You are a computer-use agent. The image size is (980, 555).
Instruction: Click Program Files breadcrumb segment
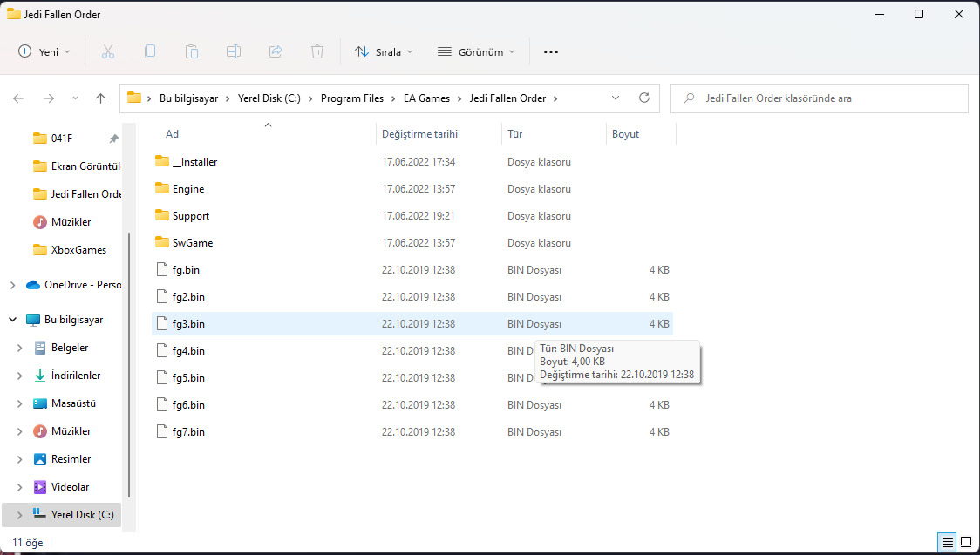tap(352, 98)
